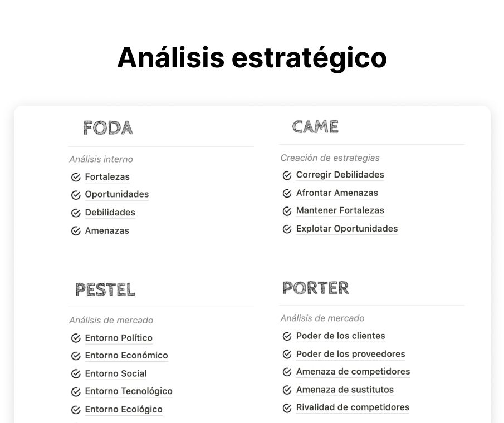Screen dimensions: 504x423
Task: Open the Entorno Ecológico page
Action: [123, 410]
